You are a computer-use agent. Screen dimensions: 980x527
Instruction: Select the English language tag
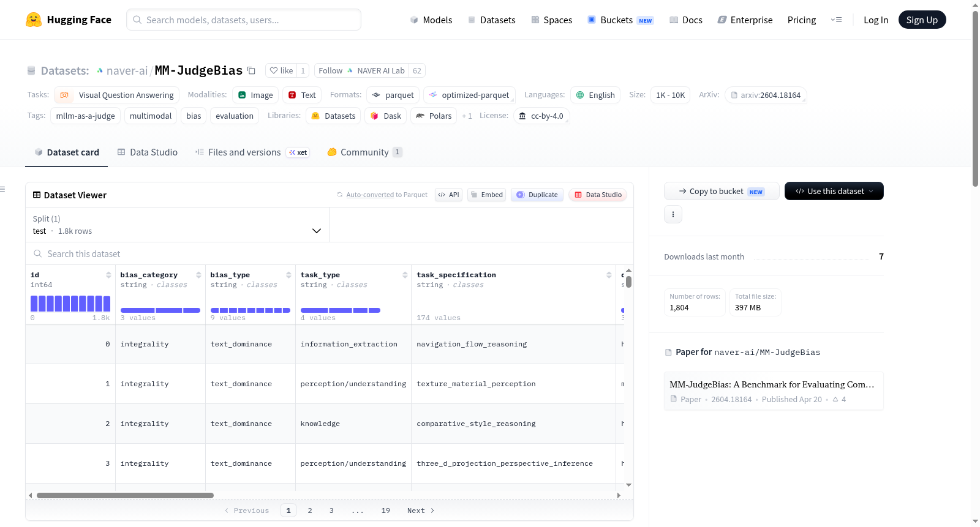pyautogui.click(x=595, y=95)
